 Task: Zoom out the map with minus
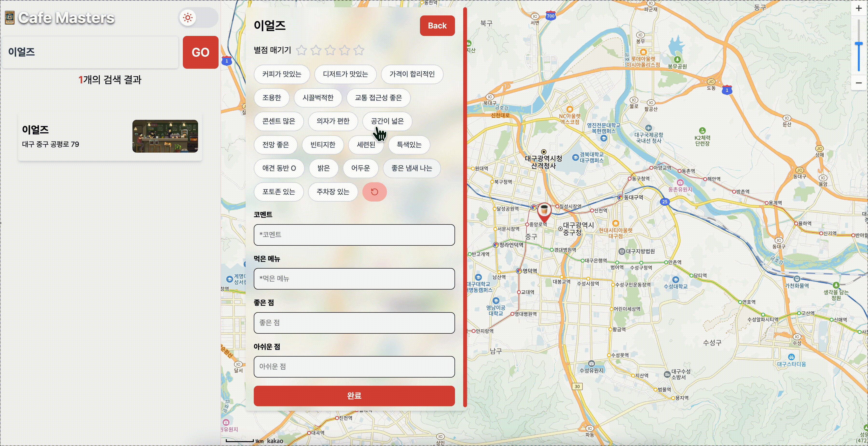[859, 83]
